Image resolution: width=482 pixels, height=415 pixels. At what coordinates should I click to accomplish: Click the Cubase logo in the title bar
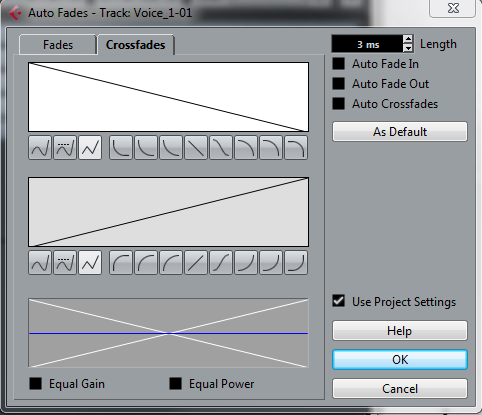click(15, 13)
